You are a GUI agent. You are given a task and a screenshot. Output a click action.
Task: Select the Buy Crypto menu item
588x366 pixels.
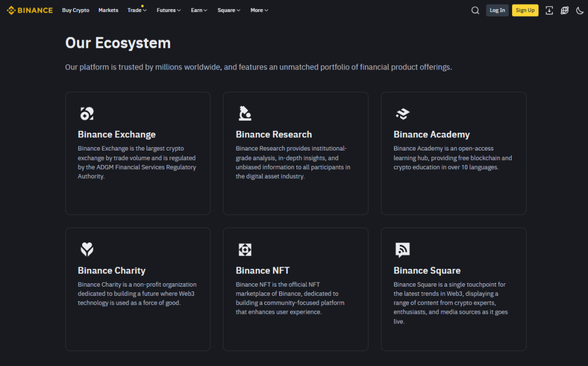(x=75, y=10)
